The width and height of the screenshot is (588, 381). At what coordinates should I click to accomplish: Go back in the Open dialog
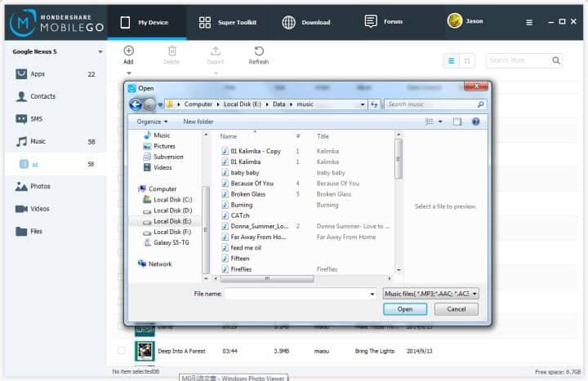[x=136, y=104]
